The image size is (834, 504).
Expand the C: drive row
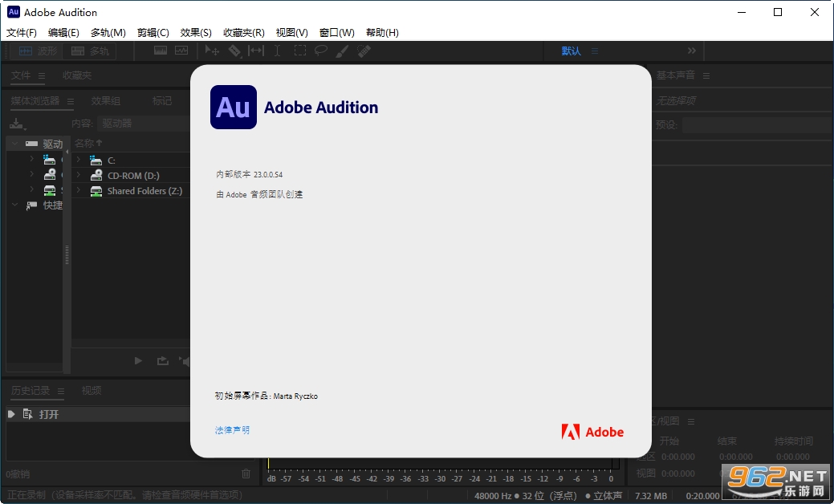pyautogui.click(x=78, y=160)
